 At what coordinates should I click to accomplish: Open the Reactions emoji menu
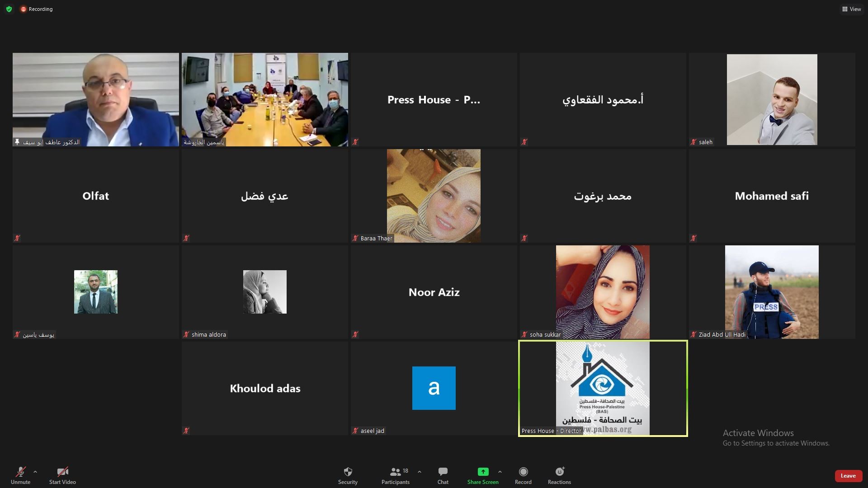point(559,475)
